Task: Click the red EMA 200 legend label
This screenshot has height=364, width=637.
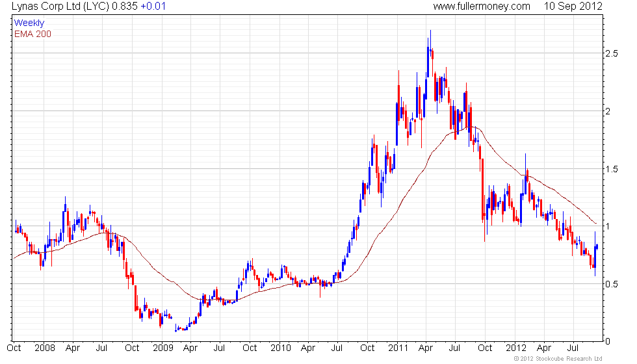Action: 32,34
